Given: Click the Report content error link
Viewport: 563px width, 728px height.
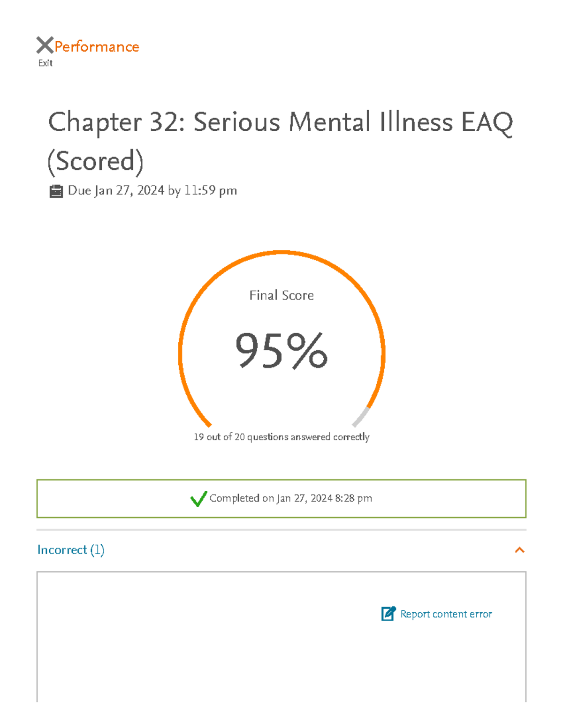Looking at the screenshot, I should pyautogui.click(x=445, y=614).
